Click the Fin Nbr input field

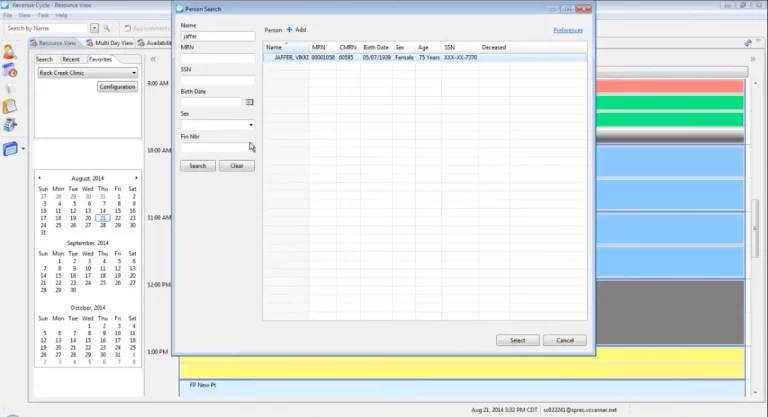pyautogui.click(x=217, y=147)
